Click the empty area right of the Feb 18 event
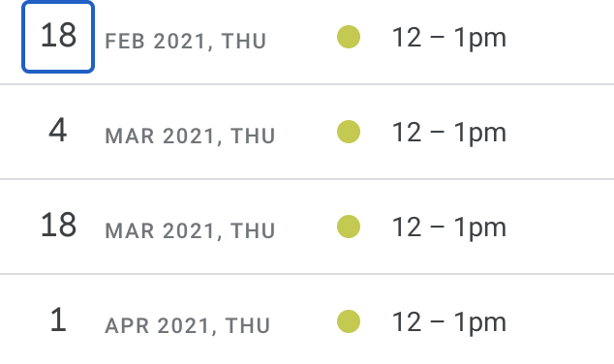Screen dimensions: 614x364 [x=560, y=38]
